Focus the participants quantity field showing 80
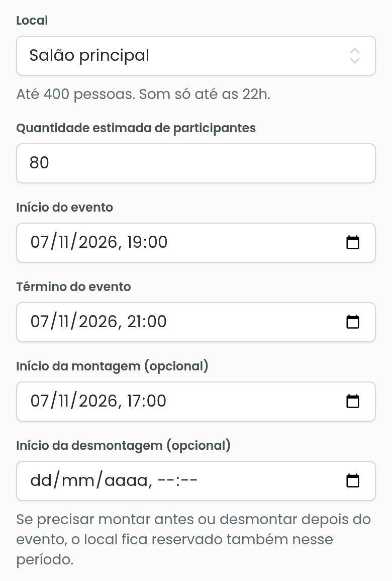This screenshot has height=581, width=392. point(196,163)
